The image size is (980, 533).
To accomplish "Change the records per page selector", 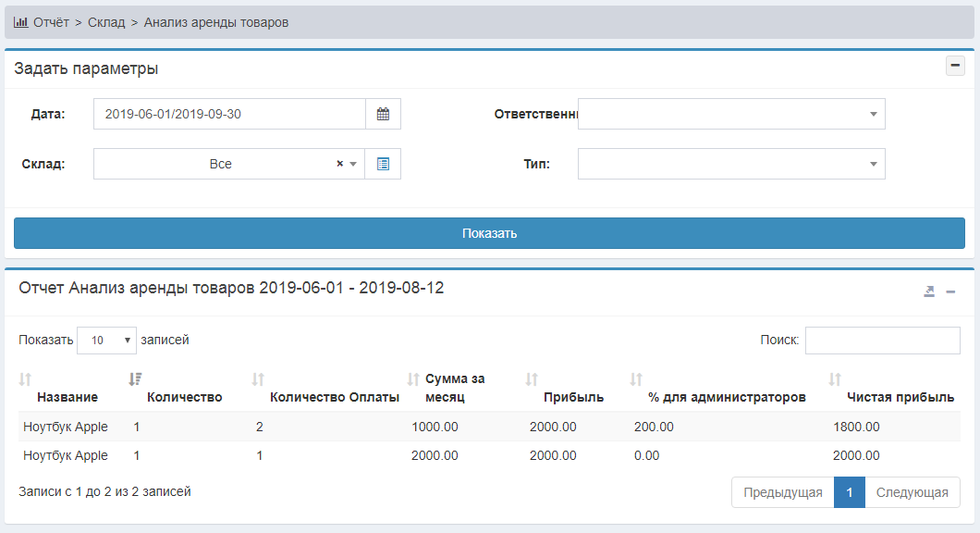I will (x=106, y=341).
